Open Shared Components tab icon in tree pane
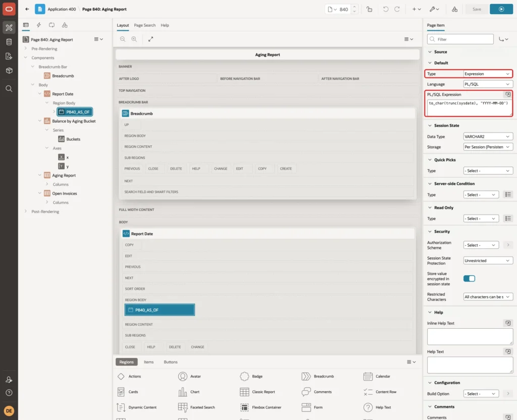This screenshot has width=517, height=420. point(65,25)
